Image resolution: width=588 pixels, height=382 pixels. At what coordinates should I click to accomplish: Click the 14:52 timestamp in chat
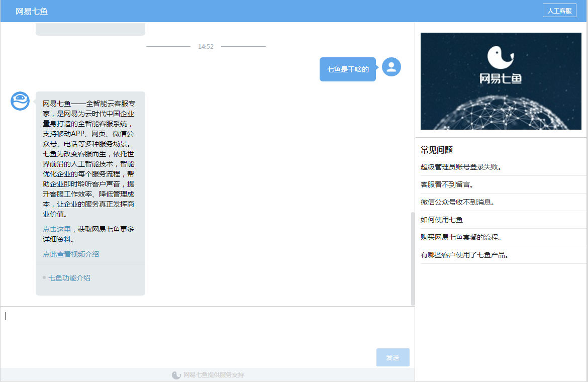coord(206,46)
